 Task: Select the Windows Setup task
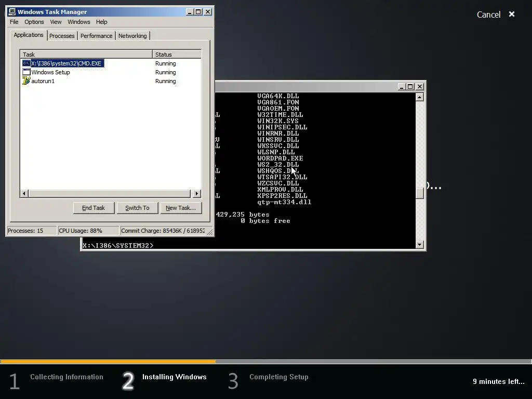click(x=50, y=72)
